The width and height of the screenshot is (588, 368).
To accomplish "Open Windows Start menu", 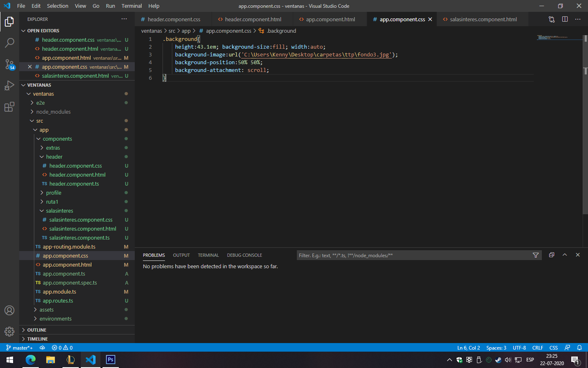I will tap(10, 360).
